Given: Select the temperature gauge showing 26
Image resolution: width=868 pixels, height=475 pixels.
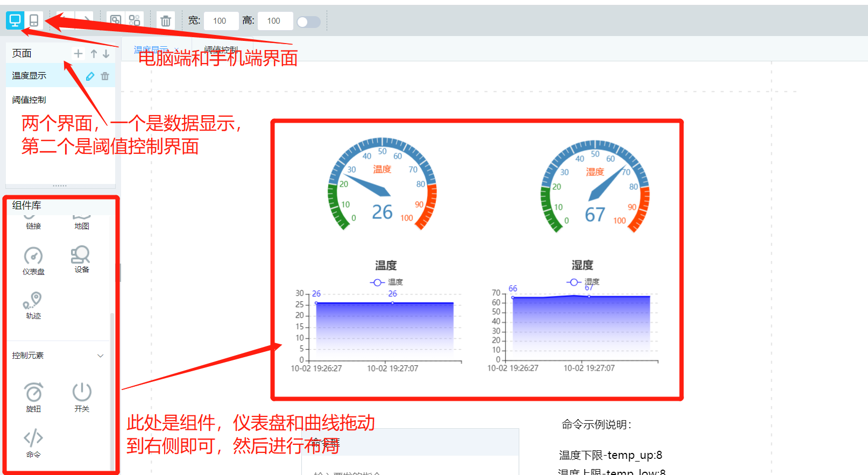Looking at the screenshot, I should tap(382, 185).
